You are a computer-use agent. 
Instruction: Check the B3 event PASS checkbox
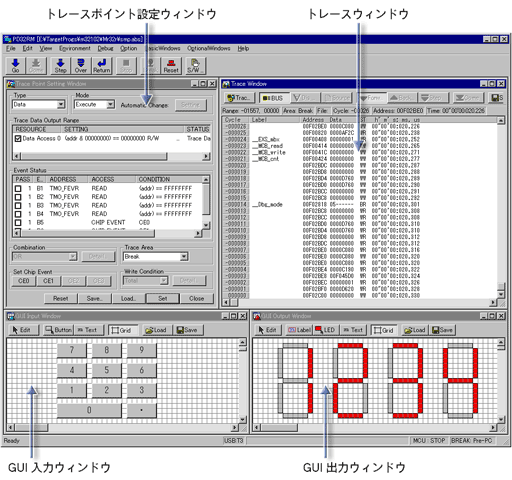(18, 205)
